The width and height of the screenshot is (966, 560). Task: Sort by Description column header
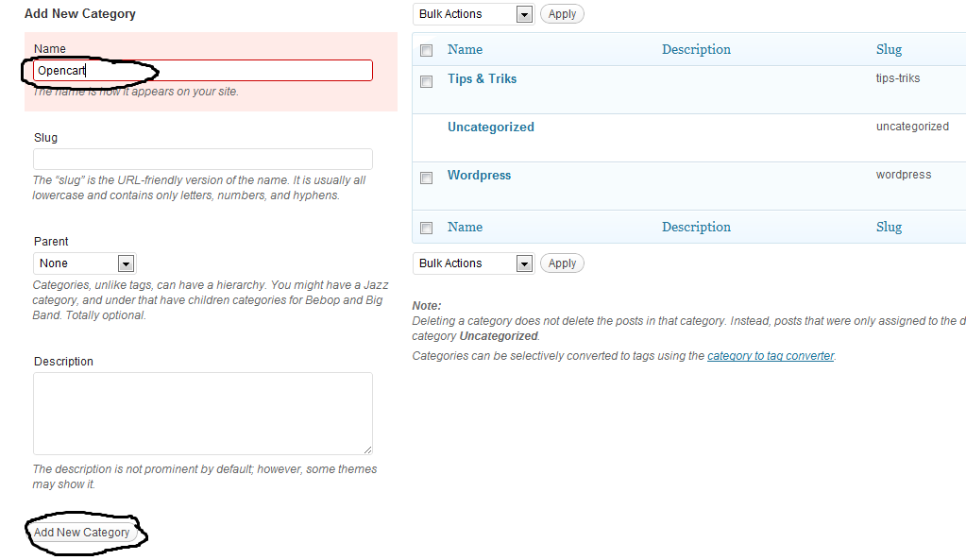pos(696,50)
